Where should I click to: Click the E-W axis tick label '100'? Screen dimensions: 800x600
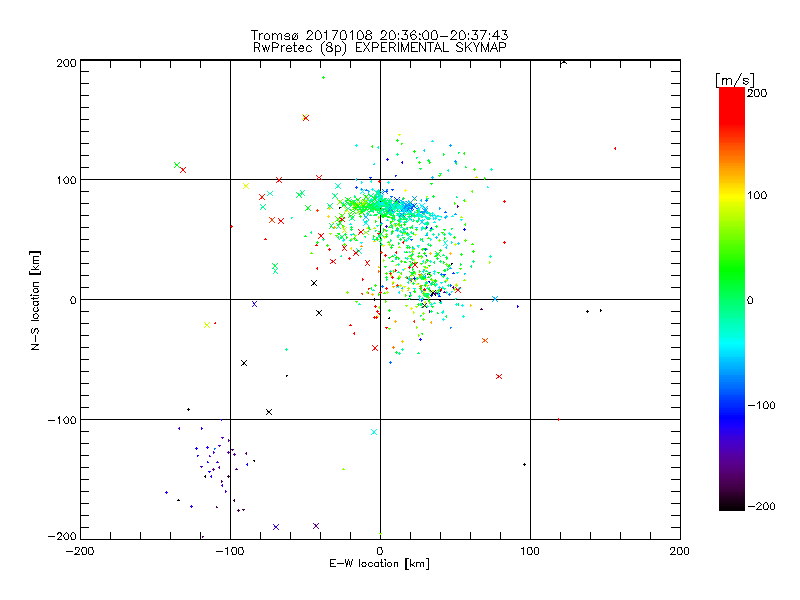pos(530,552)
